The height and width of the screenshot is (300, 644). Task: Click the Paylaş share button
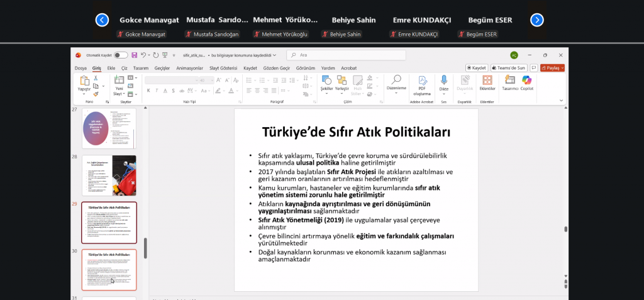(x=552, y=67)
